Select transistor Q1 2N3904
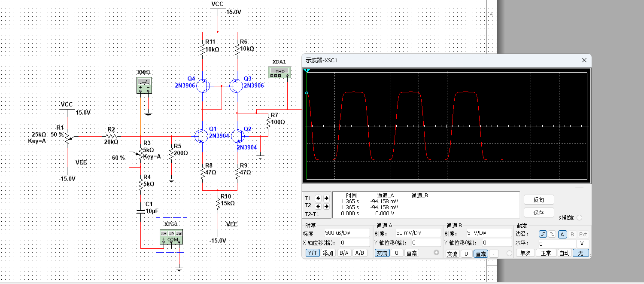644x284 pixels. [x=201, y=136]
